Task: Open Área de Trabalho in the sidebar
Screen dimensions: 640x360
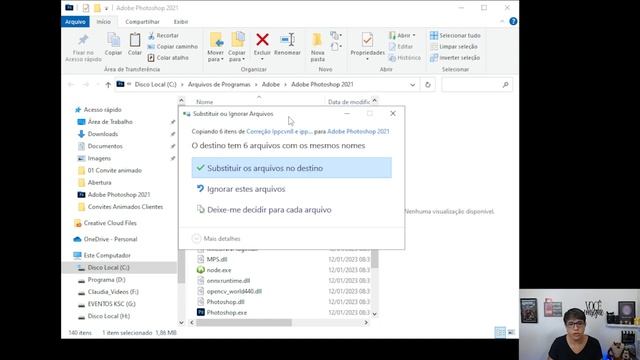Action: click(x=110, y=122)
